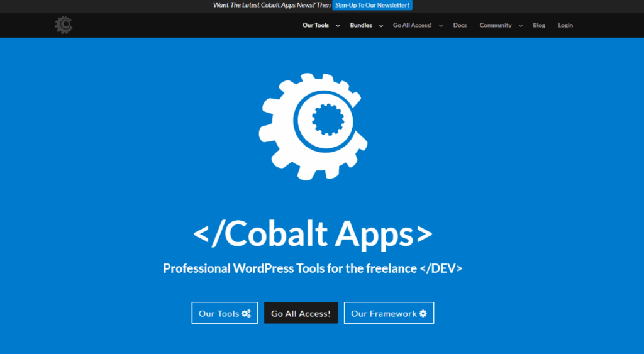Expand the chevron next to Our Tools
The width and height of the screenshot is (644, 354).
(x=338, y=26)
